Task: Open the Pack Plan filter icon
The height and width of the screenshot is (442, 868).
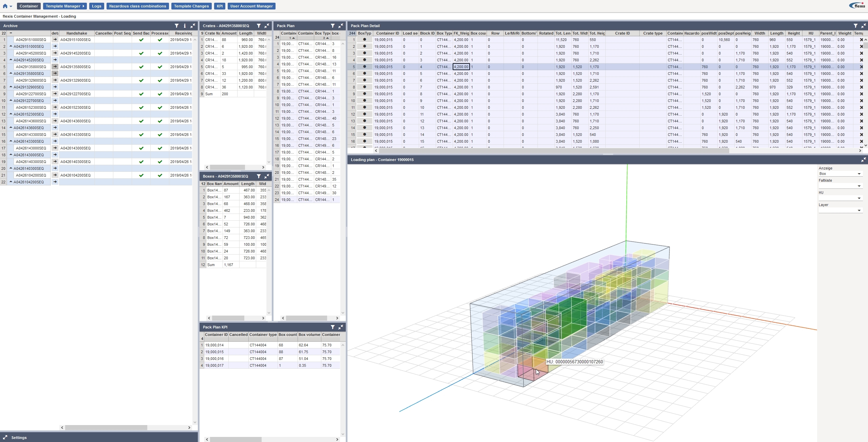Action: [333, 26]
